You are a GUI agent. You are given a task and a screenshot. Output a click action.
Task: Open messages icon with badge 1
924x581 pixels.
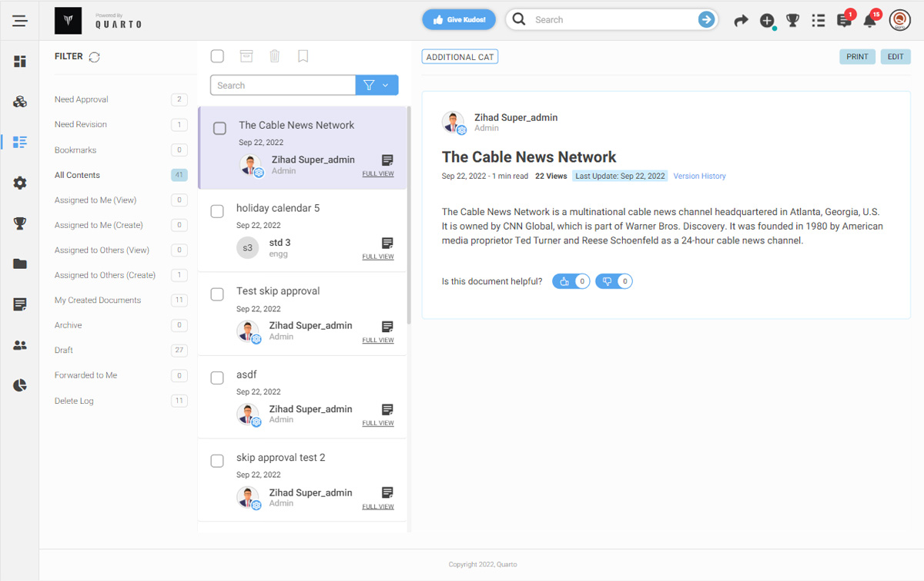[844, 21]
